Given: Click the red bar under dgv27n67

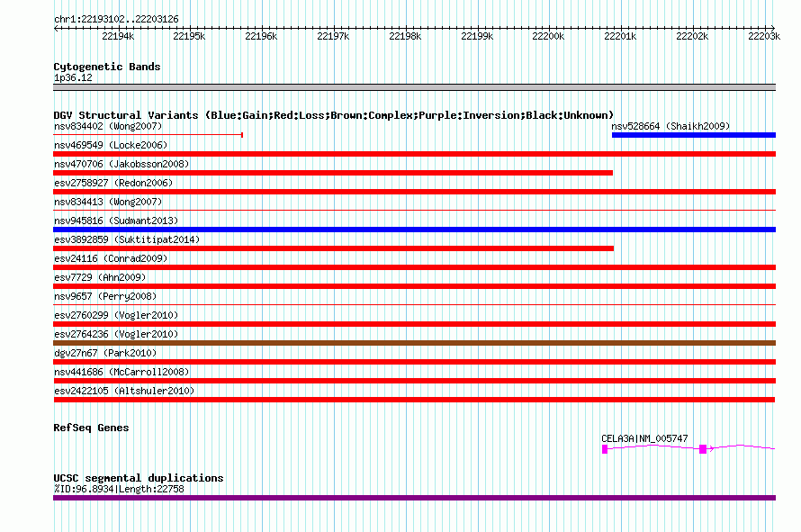Looking at the screenshot, I should click(x=414, y=362).
